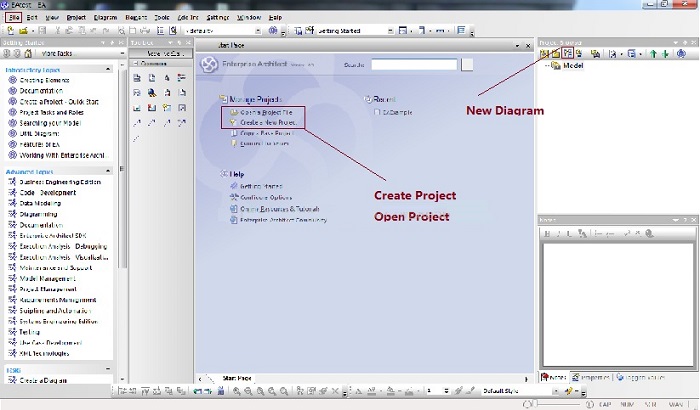Click Online Resources & Tutorials link
The image size is (700, 410).
(x=279, y=209)
